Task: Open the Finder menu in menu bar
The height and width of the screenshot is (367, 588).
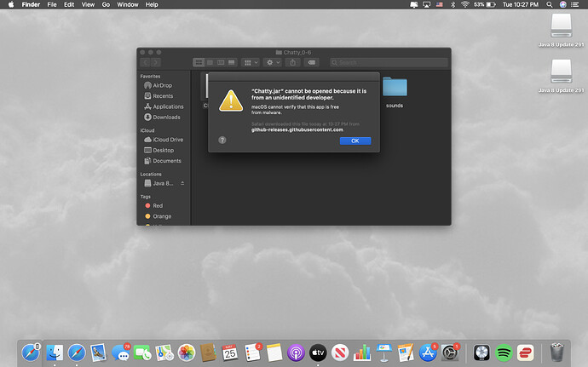Action: (x=31, y=4)
